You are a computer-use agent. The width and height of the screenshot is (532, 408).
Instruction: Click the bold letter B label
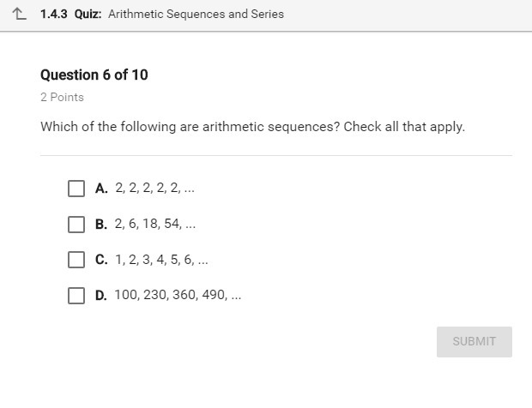[101, 225]
